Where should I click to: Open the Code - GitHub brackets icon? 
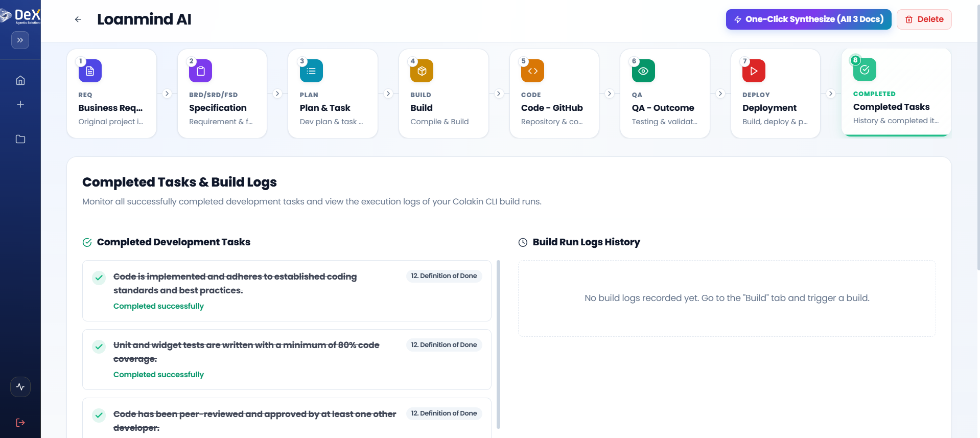pos(532,71)
